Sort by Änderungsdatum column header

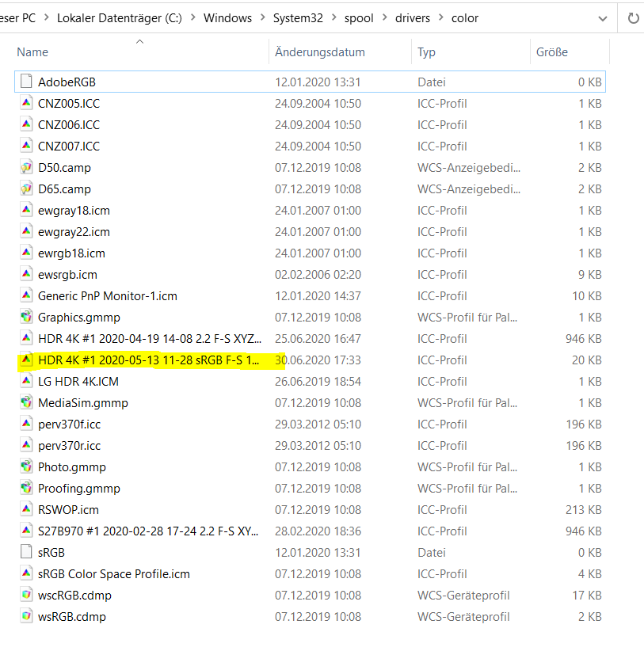319,52
